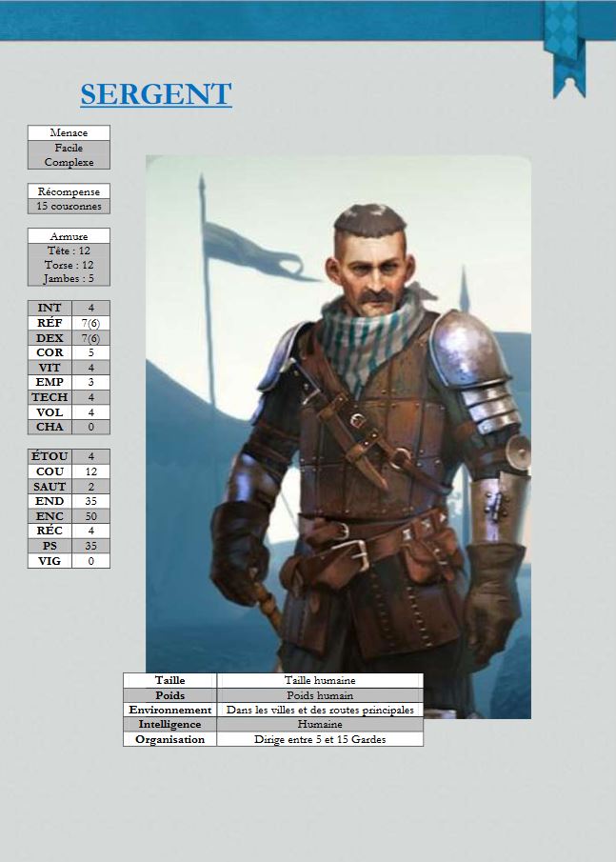The height and width of the screenshot is (862, 616).
Task: Click the Dirige entre 5 et 15 Gardes cell
Action: (x=320, y=739)
